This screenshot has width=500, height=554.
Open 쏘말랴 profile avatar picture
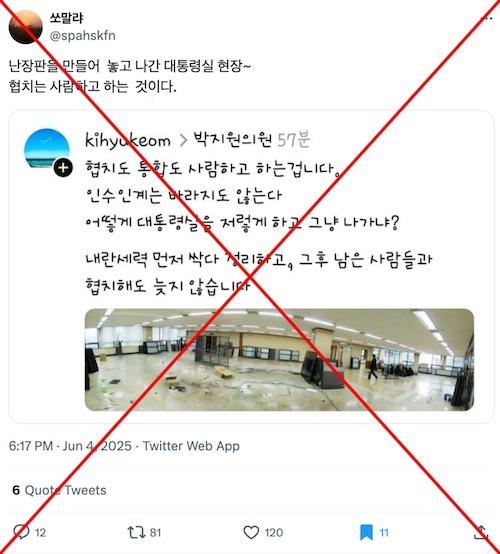point(25,27)
